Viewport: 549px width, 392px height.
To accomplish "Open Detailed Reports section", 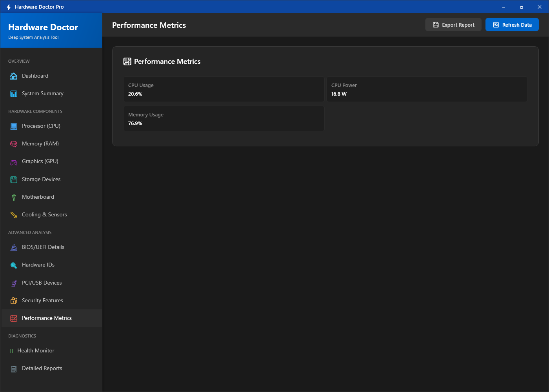I will (x=51, y=368).
